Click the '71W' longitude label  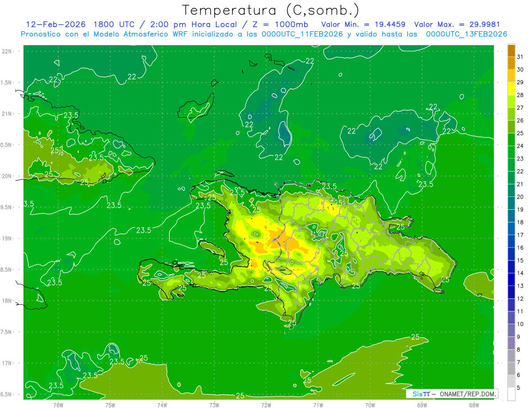coord(318,405)
